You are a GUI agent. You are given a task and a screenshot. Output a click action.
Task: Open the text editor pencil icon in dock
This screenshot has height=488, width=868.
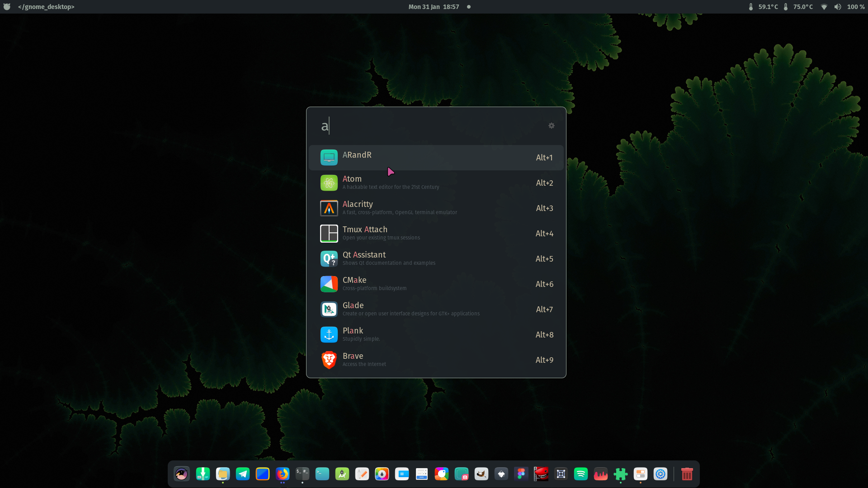(x=362, y=474)
